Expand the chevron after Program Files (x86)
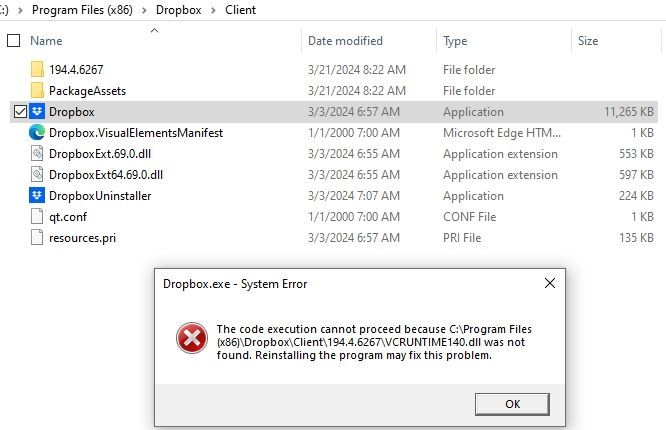 (x=143, y=10)
